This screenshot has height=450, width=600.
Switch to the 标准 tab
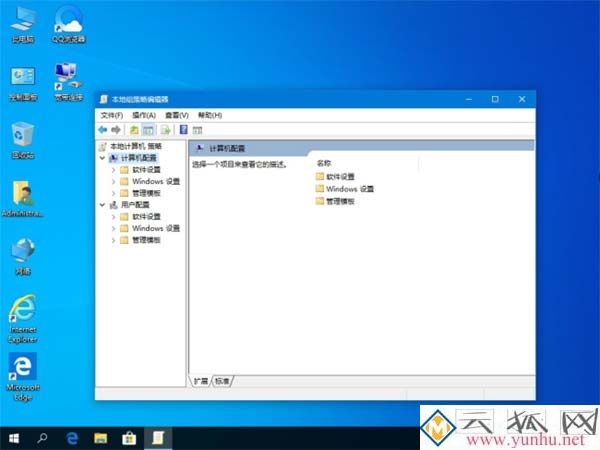pos(222,381)
